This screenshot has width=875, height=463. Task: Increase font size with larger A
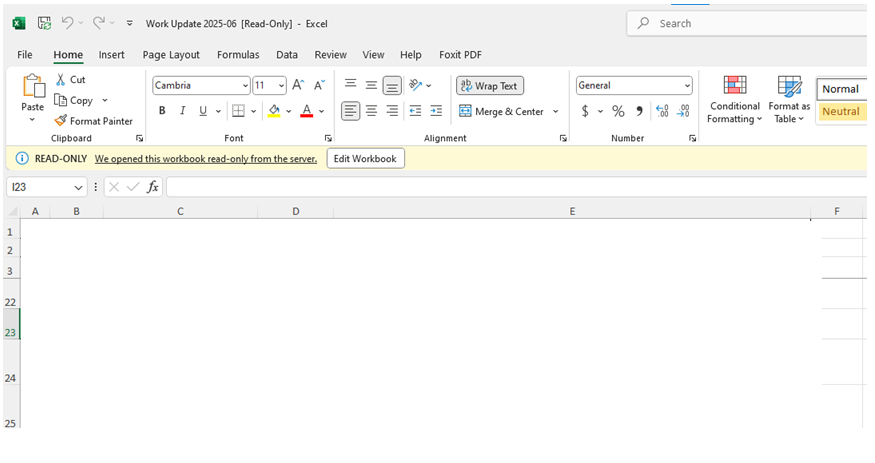(x=298, y=85)
